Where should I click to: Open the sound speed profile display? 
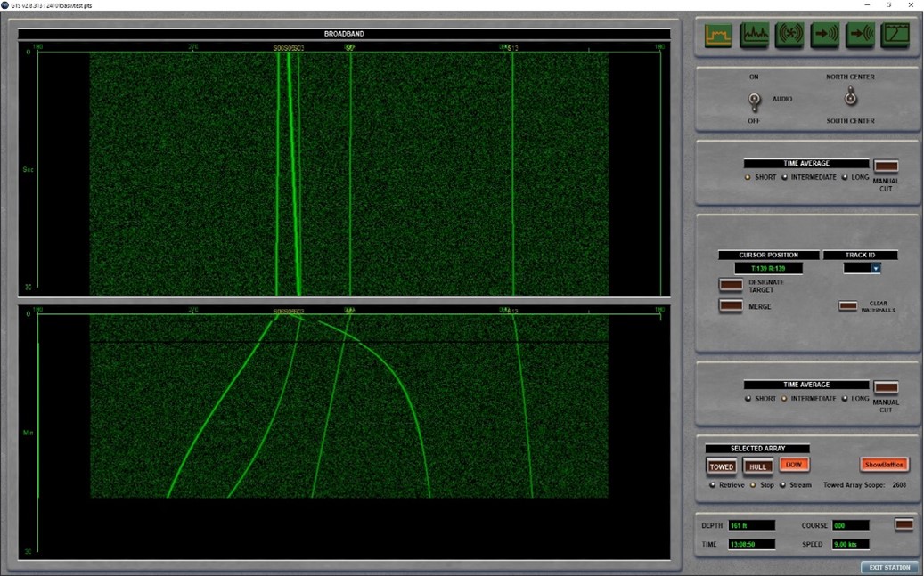(895, 36)
